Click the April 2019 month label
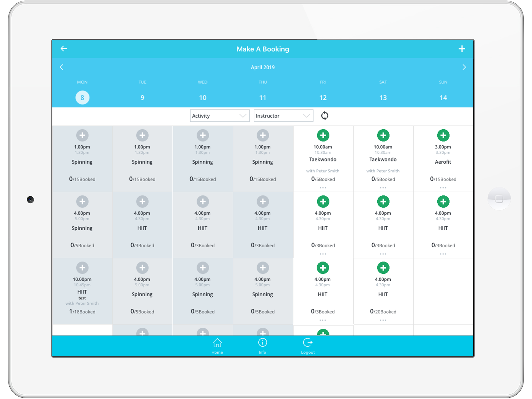 263,67
